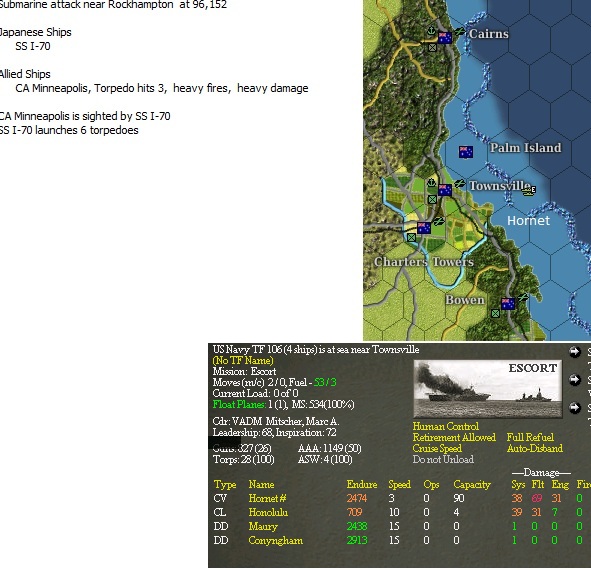Select the Palm Island flag marker
Viewport: 591px width, 570px height.
coord(466,152)
